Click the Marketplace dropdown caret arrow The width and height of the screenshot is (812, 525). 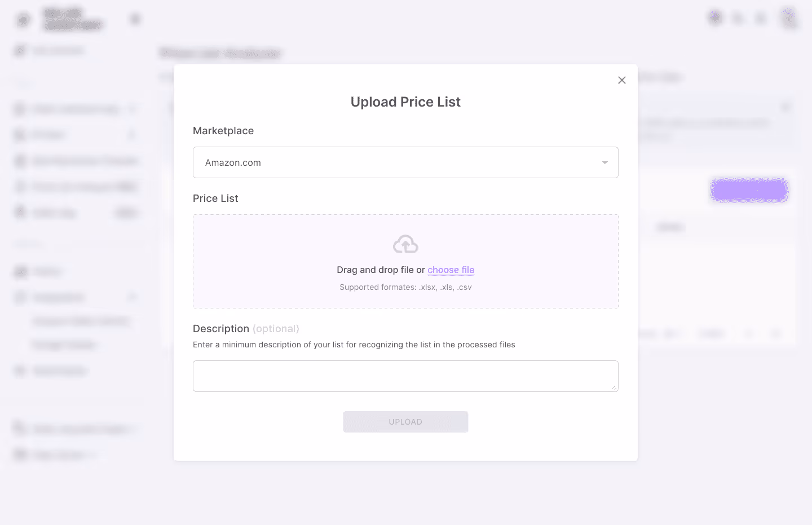[x=604, y=162]
